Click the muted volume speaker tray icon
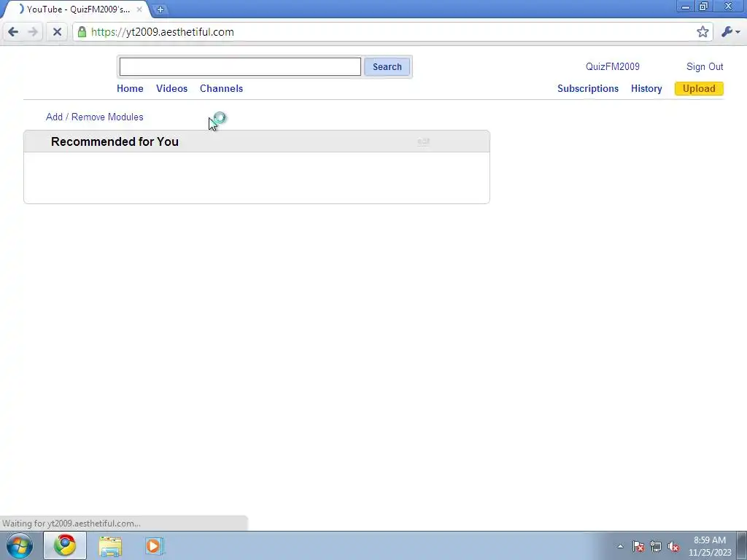 [673, 546]
